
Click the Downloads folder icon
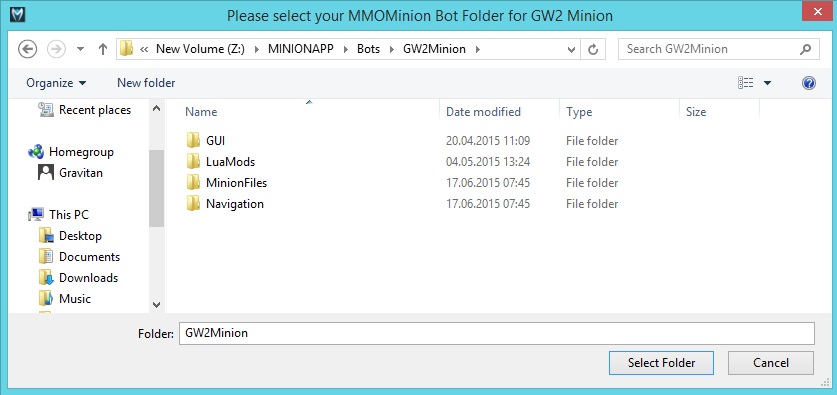[46, 278]
